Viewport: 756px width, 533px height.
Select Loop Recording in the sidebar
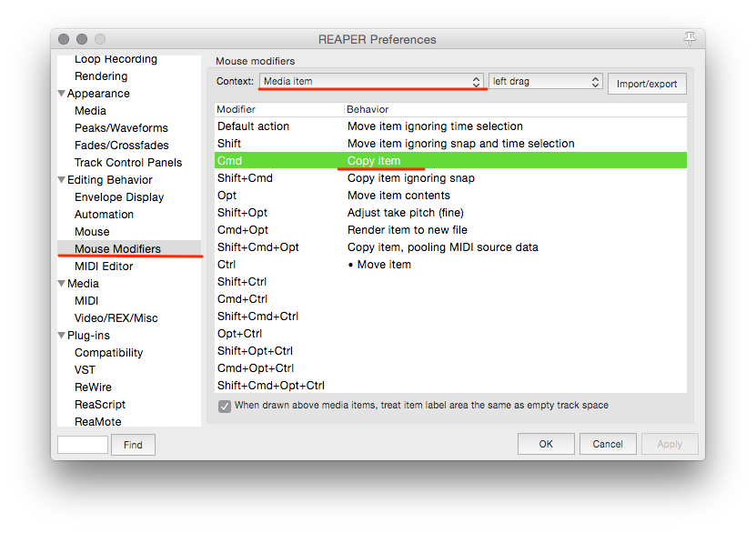[x=116, y=59]
